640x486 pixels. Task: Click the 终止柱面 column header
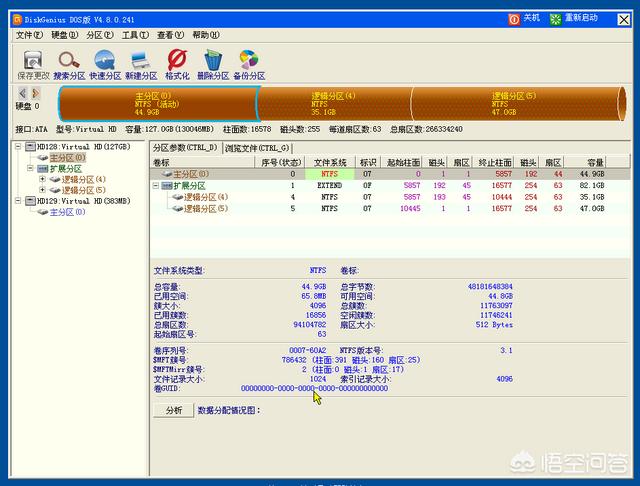[494, 162]
